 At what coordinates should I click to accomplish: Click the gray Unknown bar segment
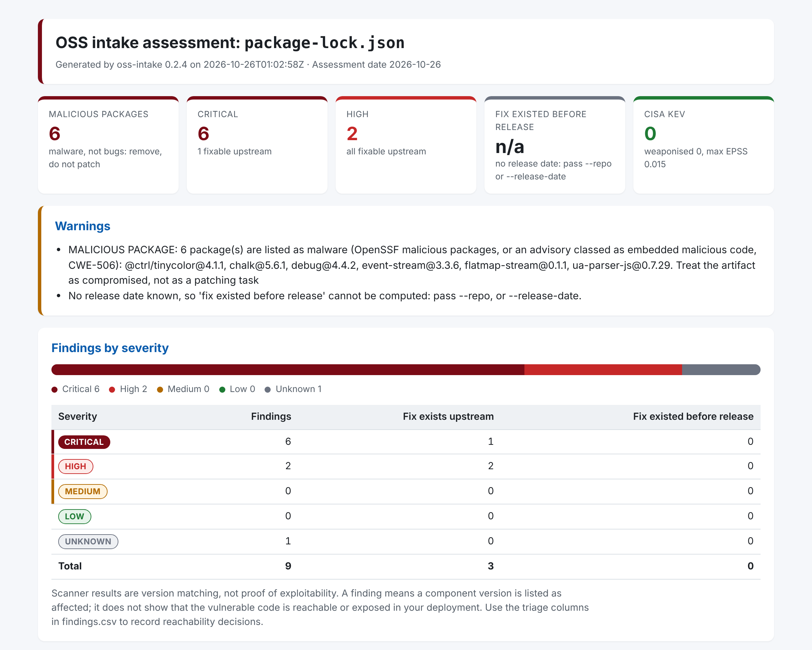coord(721,370)
